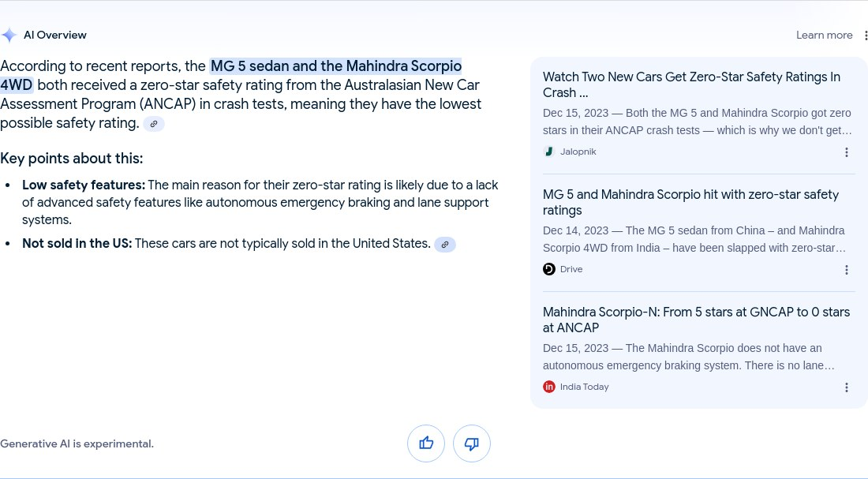Click the Jalopnik source name
The image size is (868, 479).
(578, 152)
